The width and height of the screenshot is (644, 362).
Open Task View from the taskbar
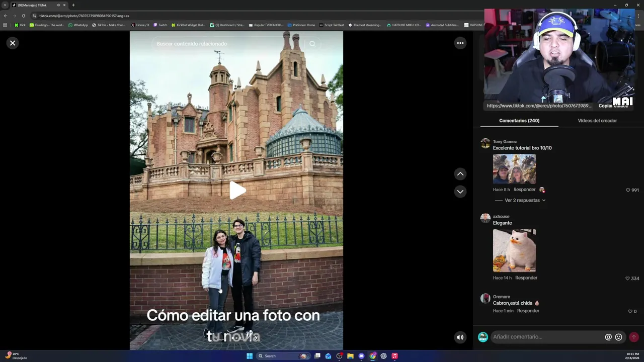click(317, 356)
